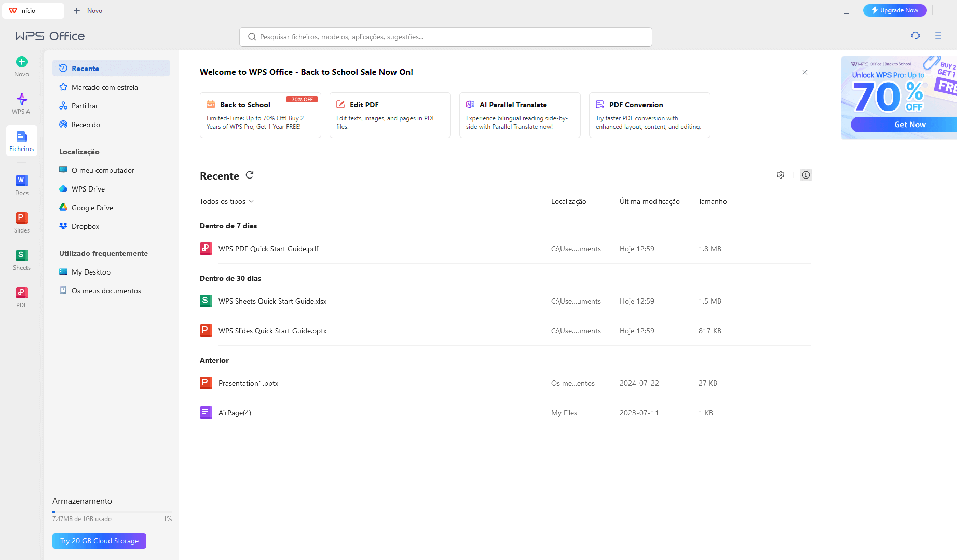Click the Tamanho column header
This screenshot has height=560, width=957.
(713, 201)
